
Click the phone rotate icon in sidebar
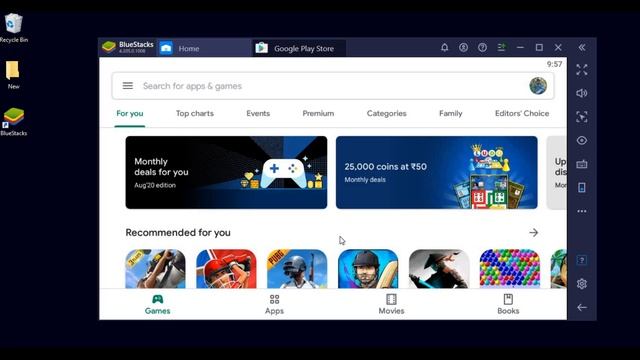[582, 187]
